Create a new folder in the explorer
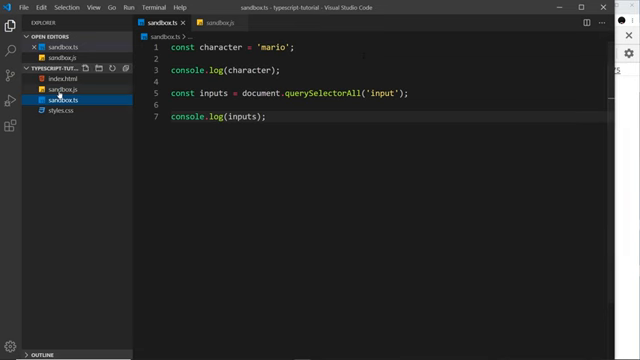Viewport: 640px width, 360px height. [99, 68]
